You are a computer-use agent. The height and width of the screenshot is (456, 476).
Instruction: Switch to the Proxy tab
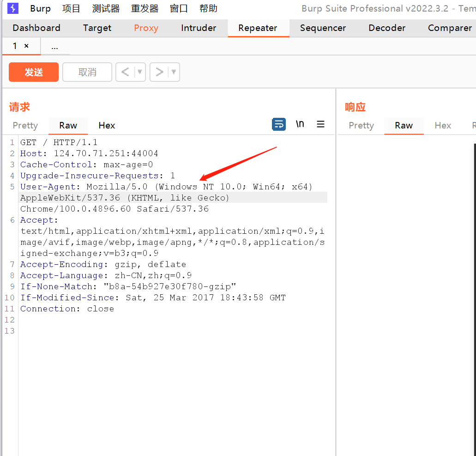[x=146, y=28]
